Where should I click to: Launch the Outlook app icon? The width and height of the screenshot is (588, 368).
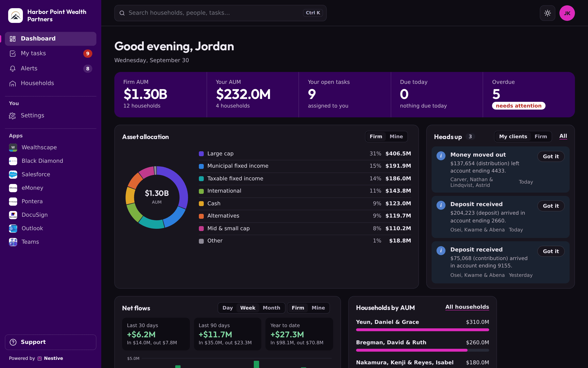click(x=13, y=228)
